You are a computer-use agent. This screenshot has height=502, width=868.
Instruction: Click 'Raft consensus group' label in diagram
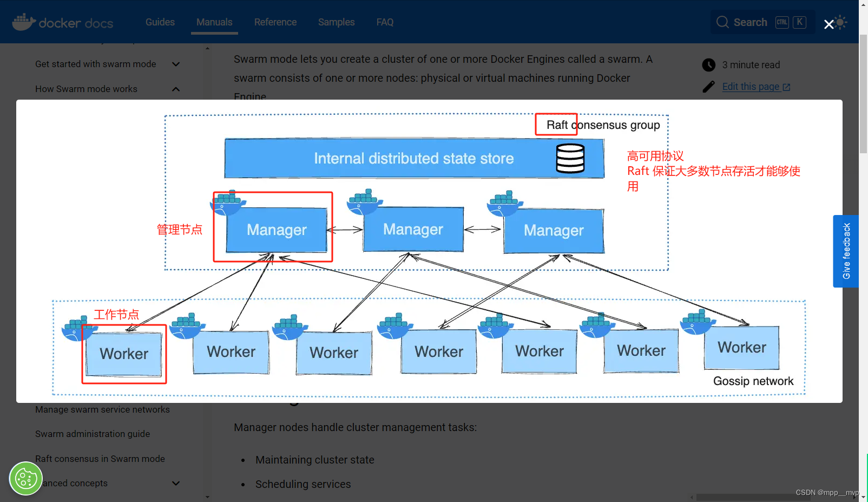point(603,125)
